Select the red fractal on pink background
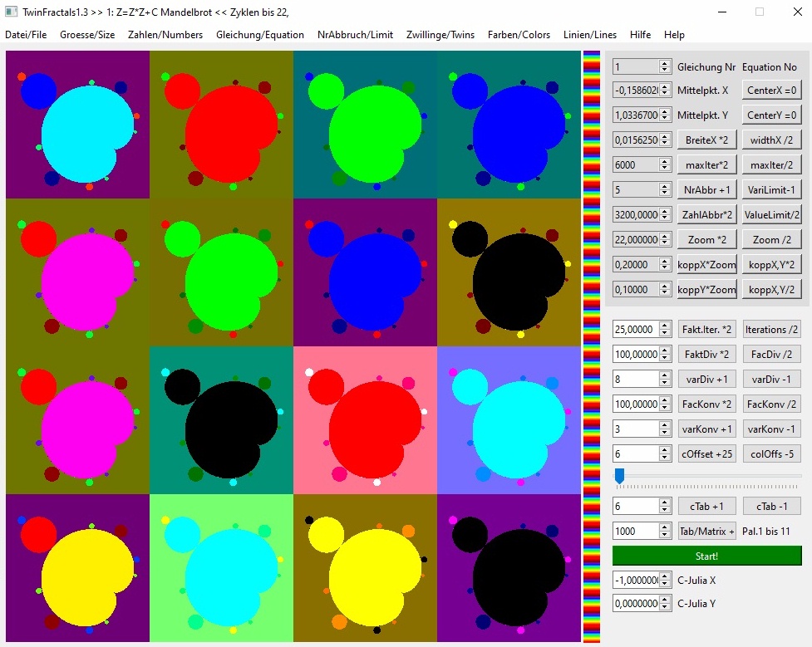Image resolution: width=812 pixels, height=647 pixels. [365, 420]
